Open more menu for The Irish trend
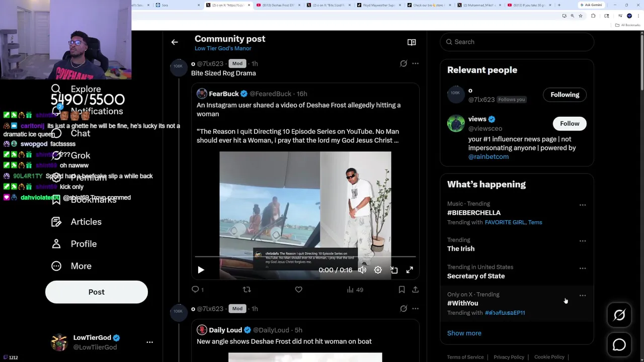Screen dimensions: 644x362 (x=582, y=241)
